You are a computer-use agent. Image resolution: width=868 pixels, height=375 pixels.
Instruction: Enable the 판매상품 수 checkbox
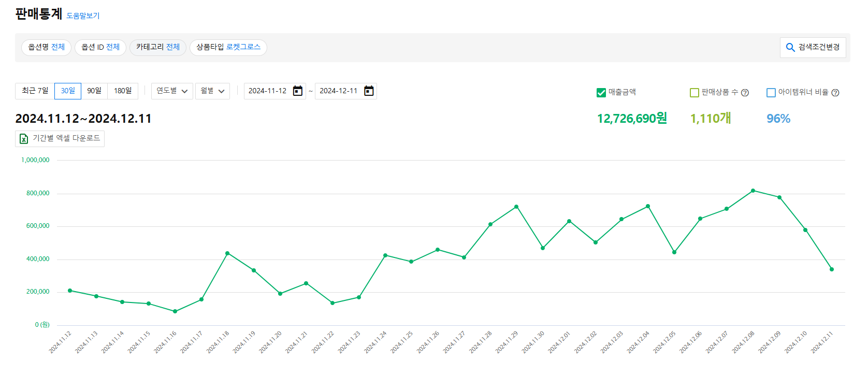tap(695, 93)
